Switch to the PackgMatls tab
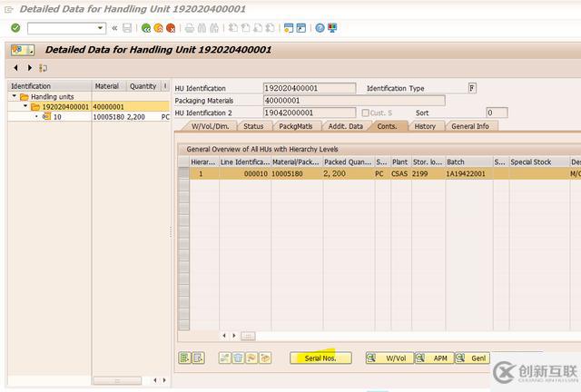 [x=296, y=126]
